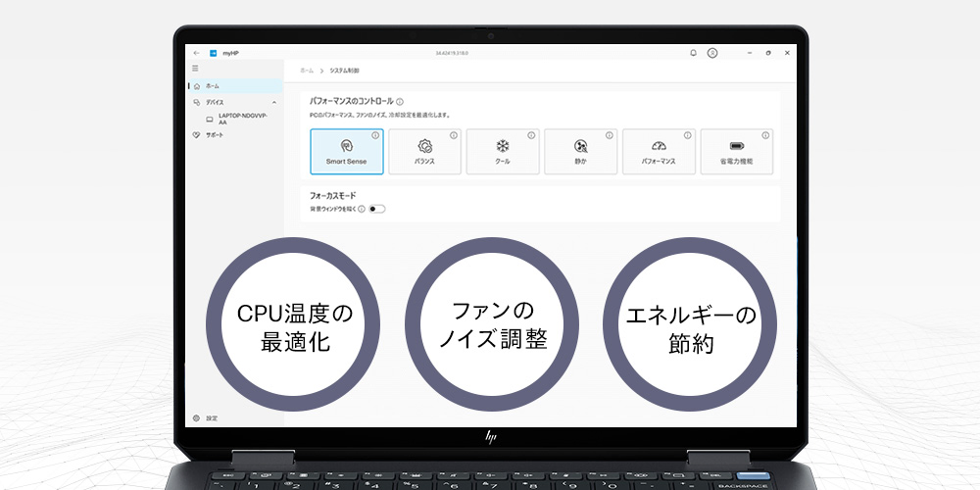Show info for 背景ウィンドウを暗く
Image resolution: width=980 pixels, height=490 pixels.
coord(362,209)
